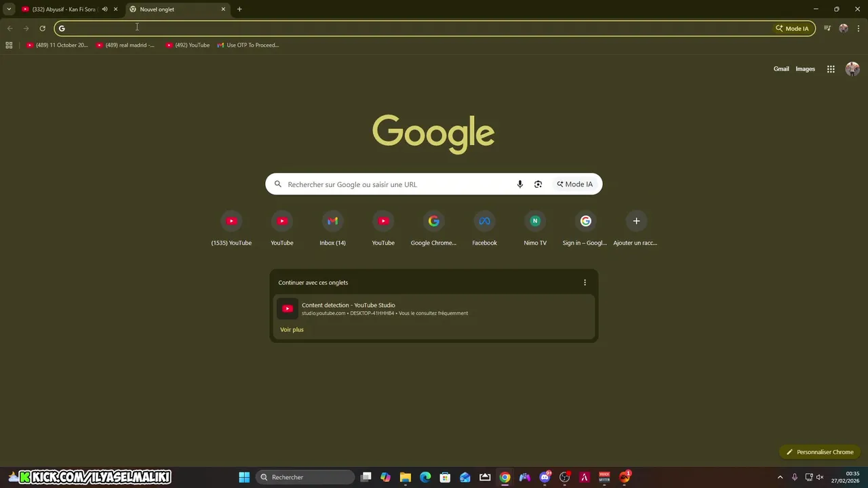Open Mode IA in search box
This screenshot has height=488, width=868.
(x=575, y=184)
